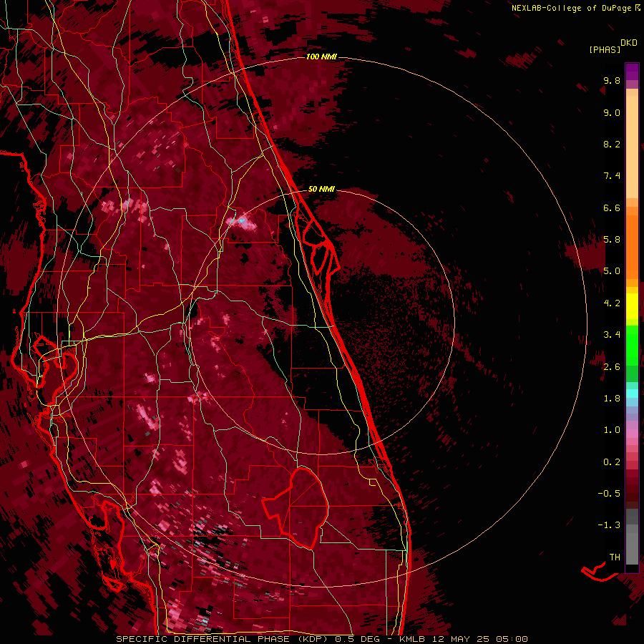Click the 1.8 value on the scale
The image size is (644, 644).
pos(612,399)
